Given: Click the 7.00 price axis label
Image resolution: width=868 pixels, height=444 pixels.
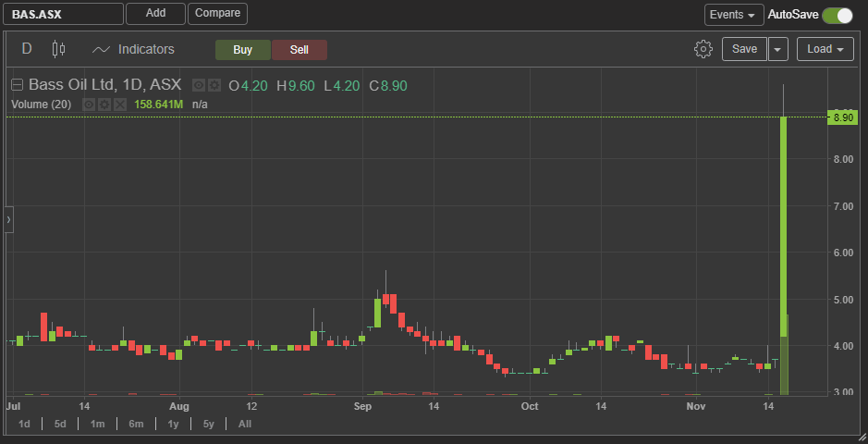Looking at the screenshot, I should (x=843, y=206).
